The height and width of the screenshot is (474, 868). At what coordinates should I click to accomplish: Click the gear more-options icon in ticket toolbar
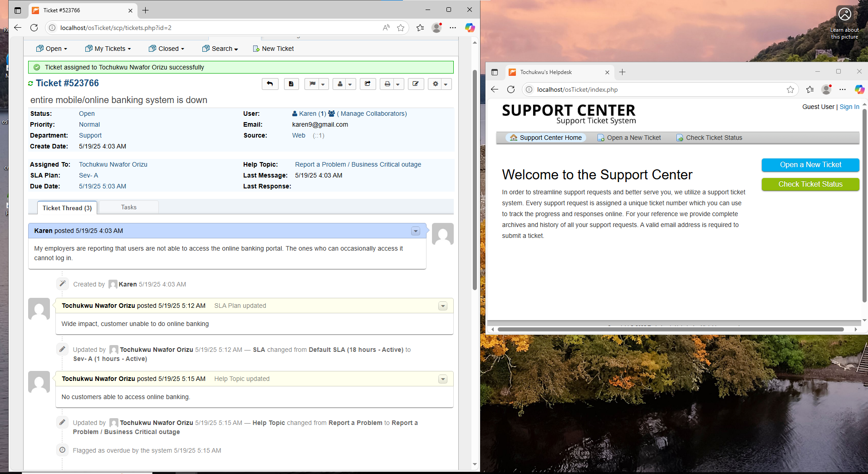(x=435, y=84)
